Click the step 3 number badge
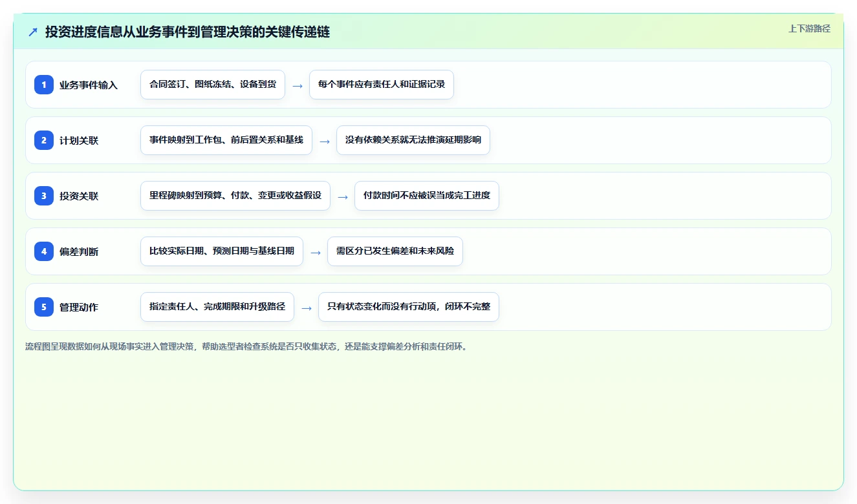Viewport: 857px width, 504px height. (44, 196)
